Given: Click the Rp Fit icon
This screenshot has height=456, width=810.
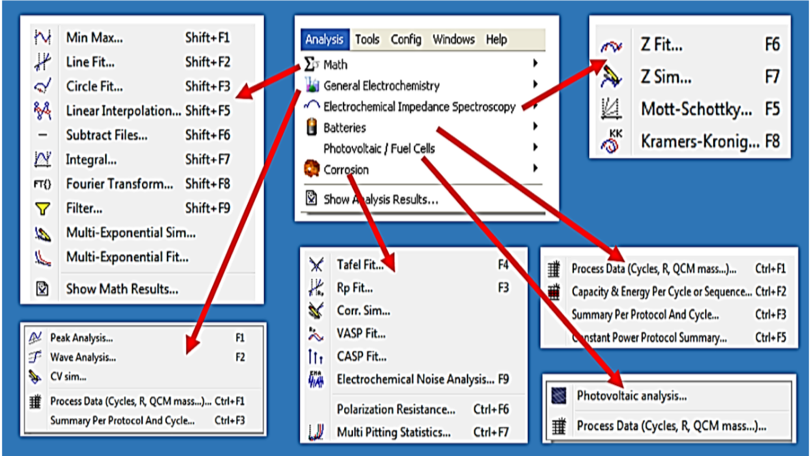Looking at the screenshot, I should [316, 288].
